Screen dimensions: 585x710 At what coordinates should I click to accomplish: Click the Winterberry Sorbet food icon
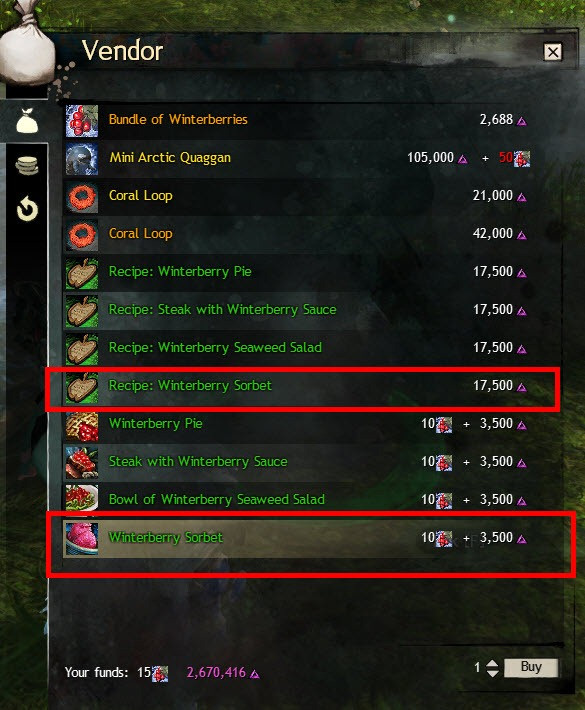[x=82, y=539]
